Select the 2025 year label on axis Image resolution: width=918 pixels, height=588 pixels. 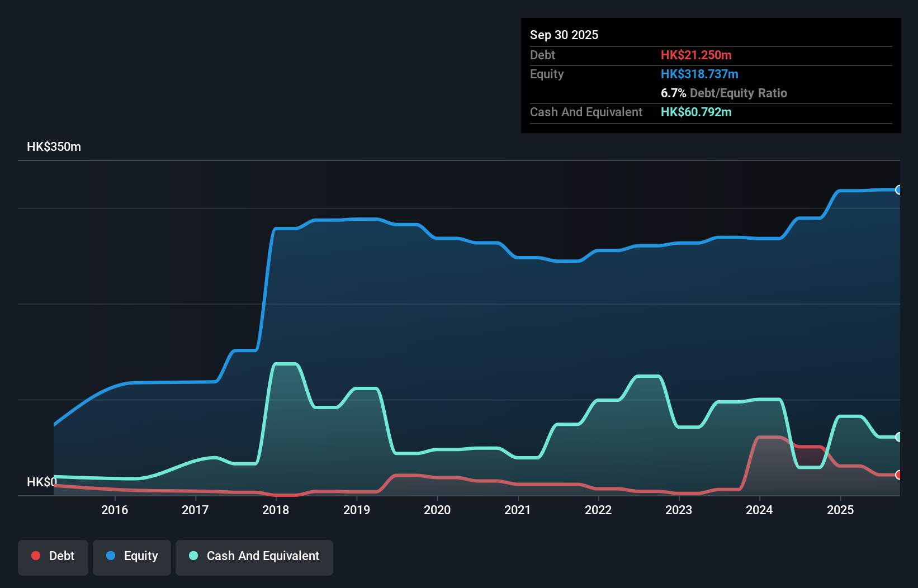pos(841,510)
